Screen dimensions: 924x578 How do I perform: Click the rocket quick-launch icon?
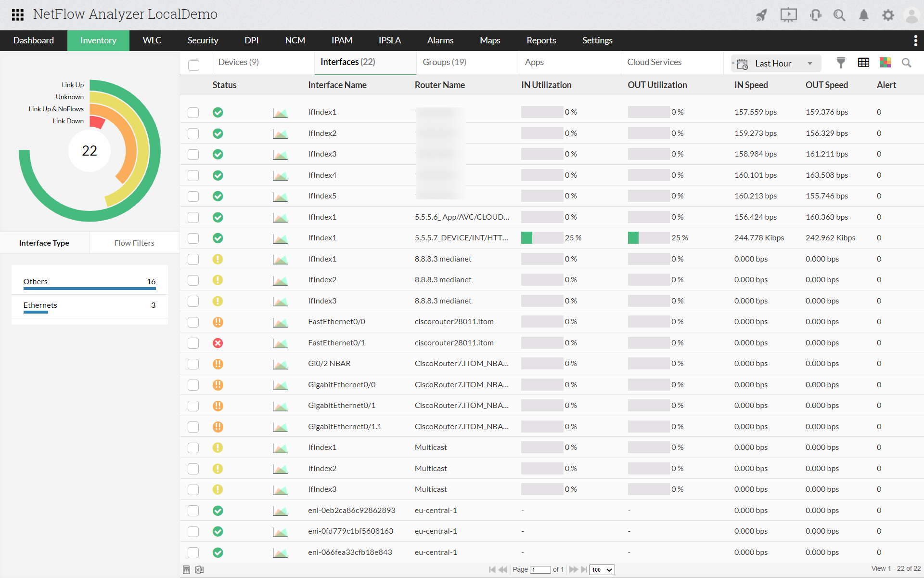(x=761, y=15)
